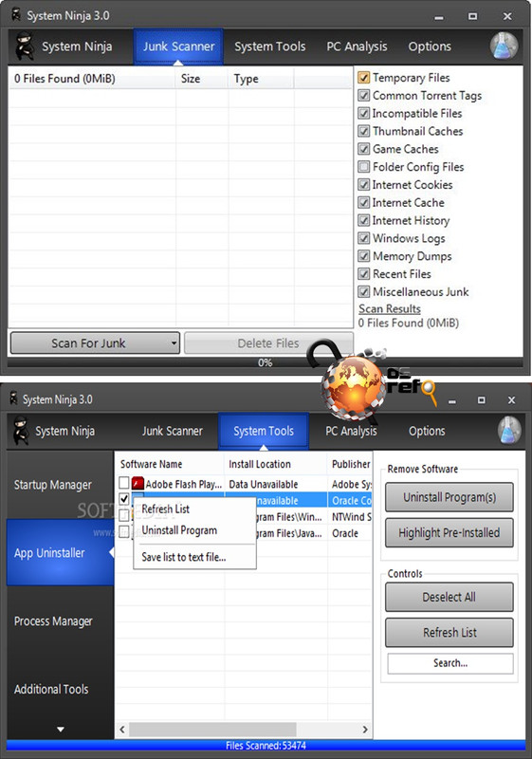Sort by Install Location column header

click(x=276, y=464)
